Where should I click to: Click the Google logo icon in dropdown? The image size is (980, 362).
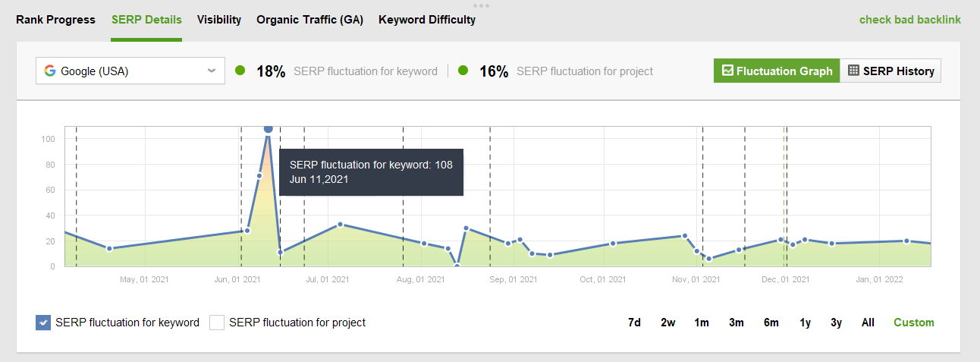tap(50, 71)
